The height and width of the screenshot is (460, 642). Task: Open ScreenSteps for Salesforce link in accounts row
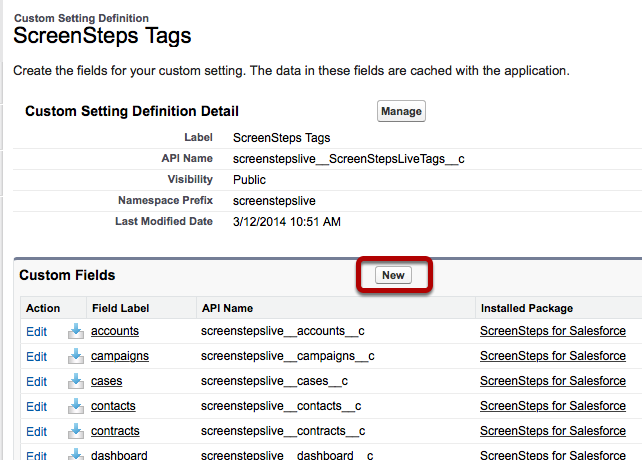pos(553,331)
